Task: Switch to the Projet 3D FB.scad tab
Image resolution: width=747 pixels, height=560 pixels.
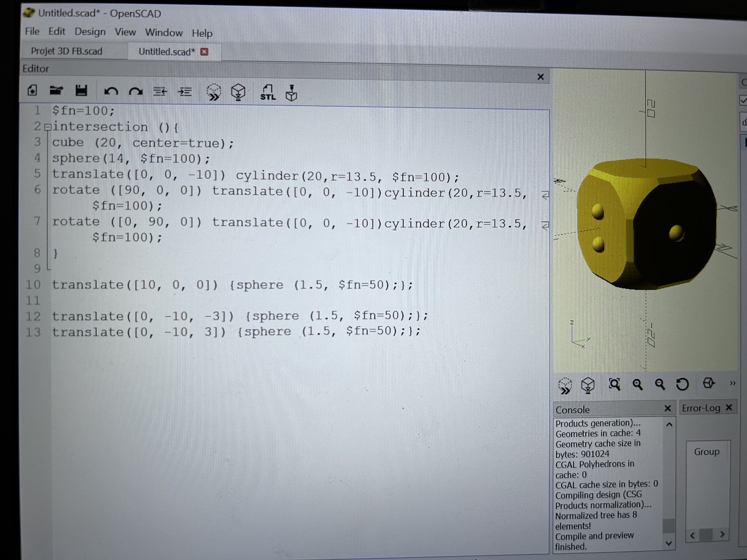Action: coord(66,51)
